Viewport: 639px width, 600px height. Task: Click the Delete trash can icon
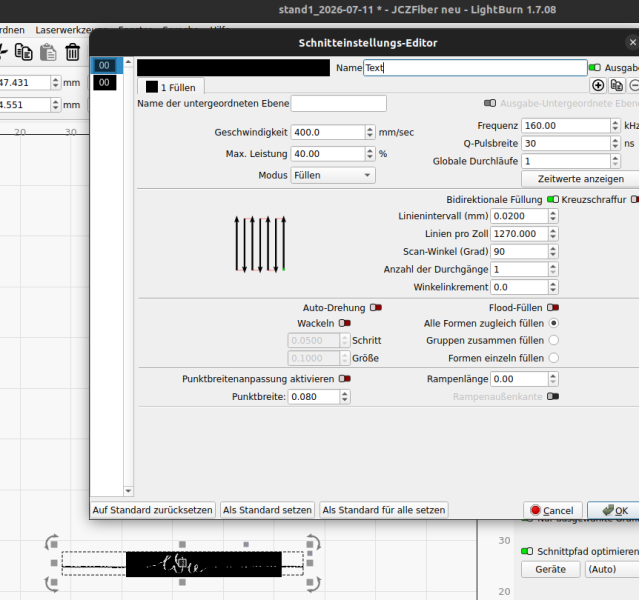click(73, 52)
